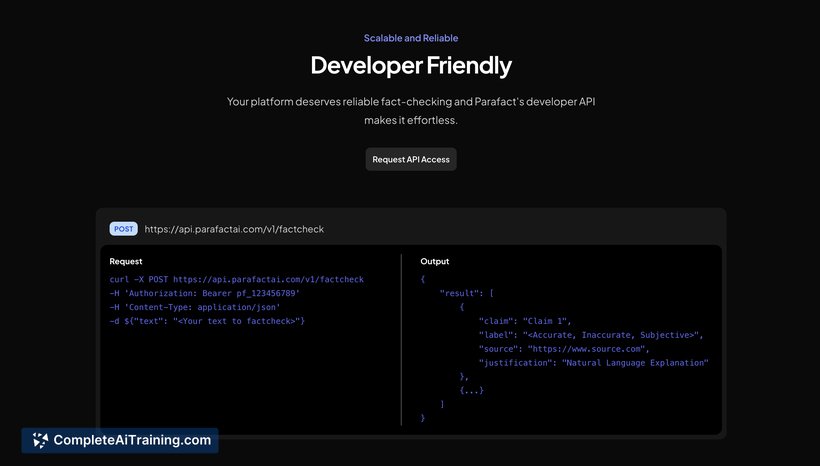Select the POST method badge
This screenshot has height=466, width=820.
pos(123,229)
